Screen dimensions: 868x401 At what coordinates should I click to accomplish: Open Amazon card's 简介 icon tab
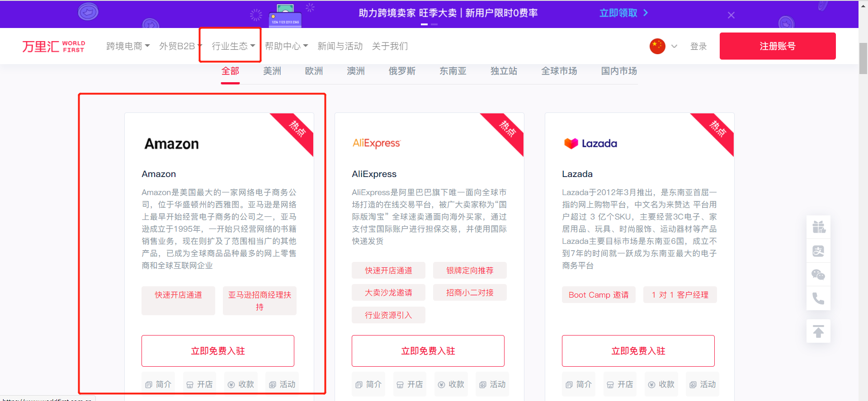158,384
